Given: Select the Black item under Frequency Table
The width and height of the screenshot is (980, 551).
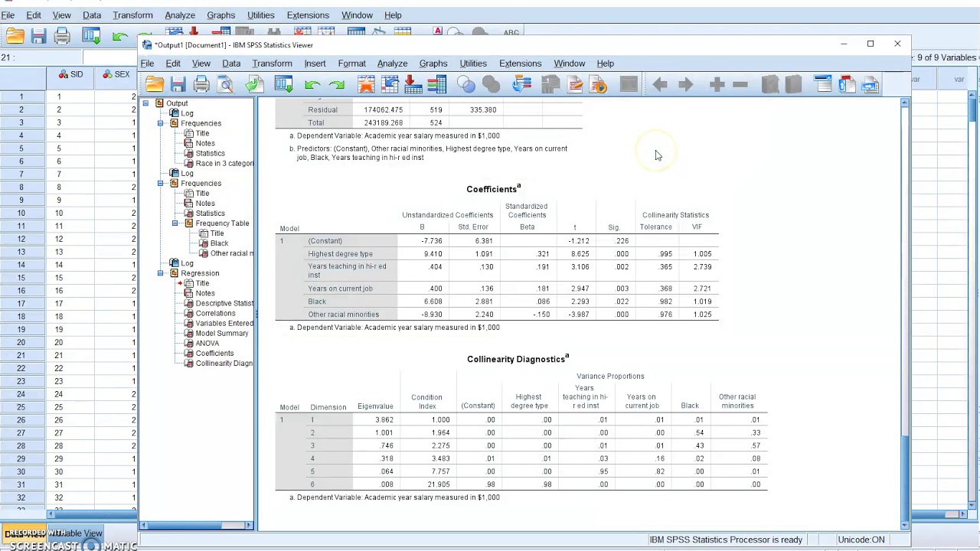Looking at the screenshot, I should (219, 243).
